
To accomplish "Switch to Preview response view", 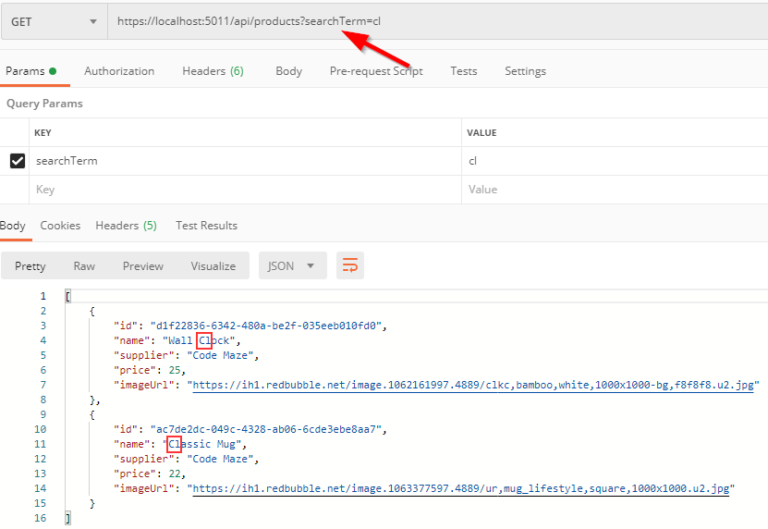I will point(143,266).
